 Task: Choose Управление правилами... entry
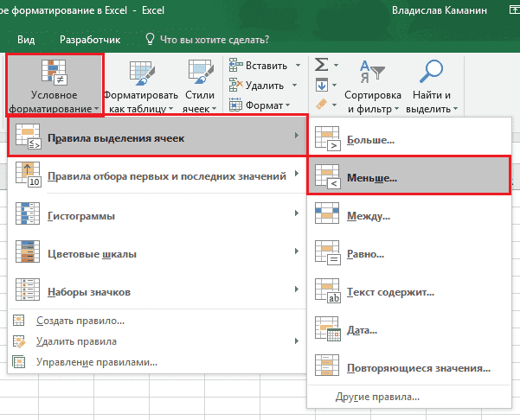point(157,362)
